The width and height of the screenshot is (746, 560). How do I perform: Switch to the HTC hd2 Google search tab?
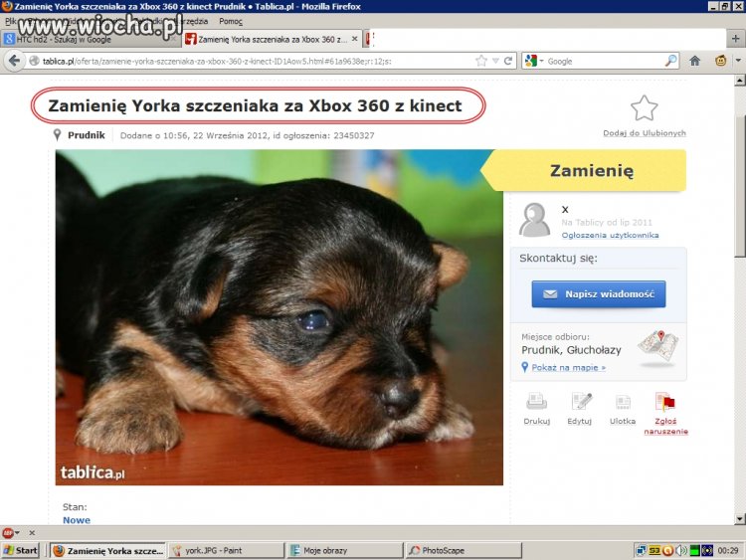point(91,39)
